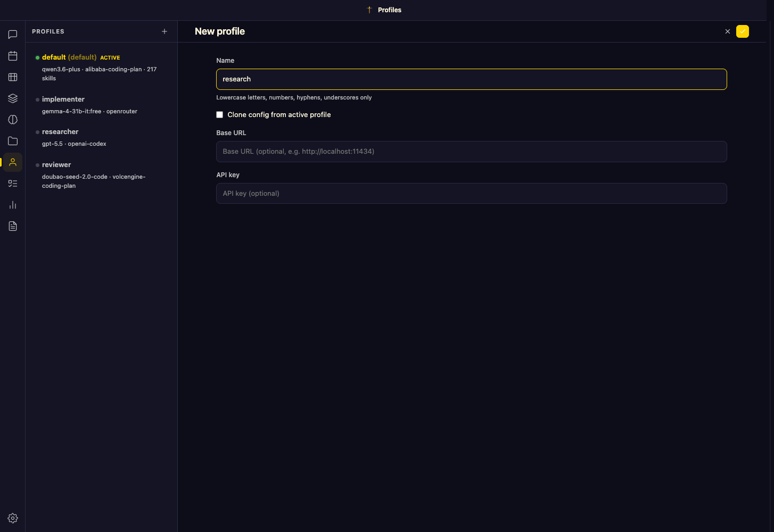
Task: Enable Clone config from active profile checkbox
Action: pyautogui.click(x=219, y=114)
